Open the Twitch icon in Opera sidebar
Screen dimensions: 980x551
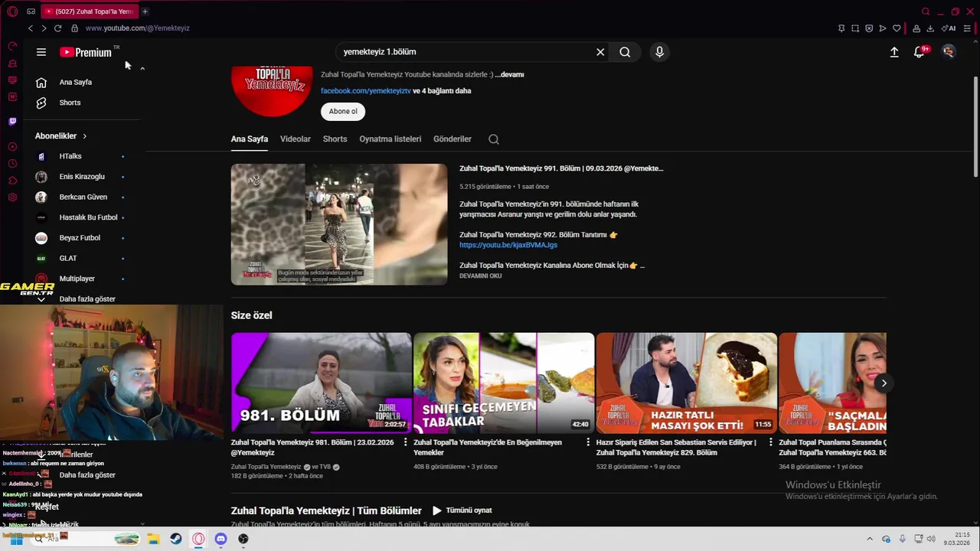[12, 121]
